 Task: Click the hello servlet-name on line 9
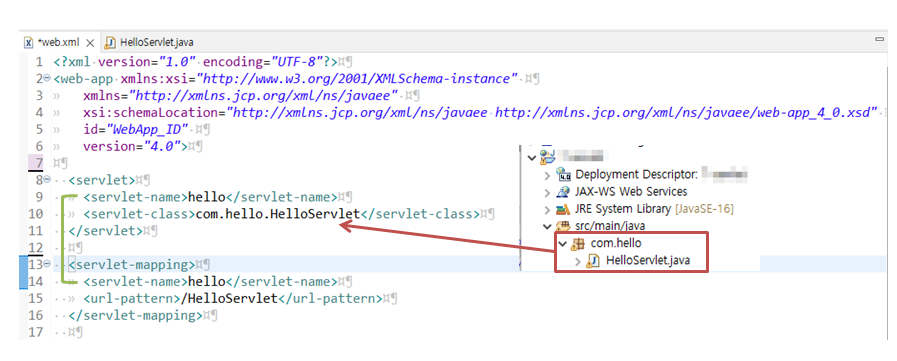pyautogui.click(x=207, y=197)
